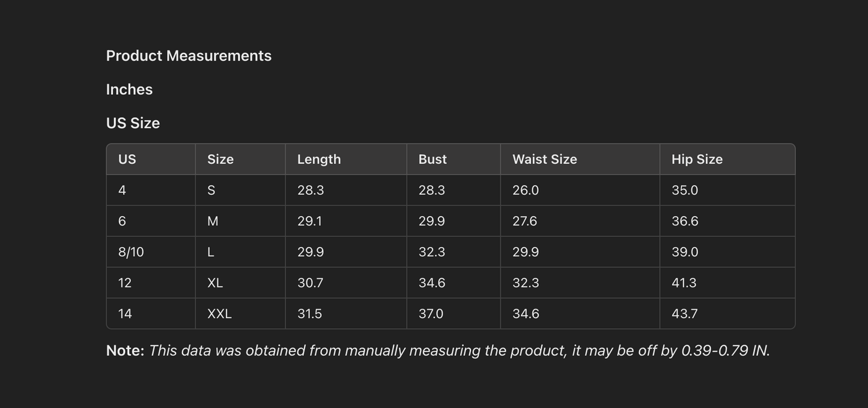Click the bold Note label
Viewport: 868px width, 408px height.
[x=125, y=351]
